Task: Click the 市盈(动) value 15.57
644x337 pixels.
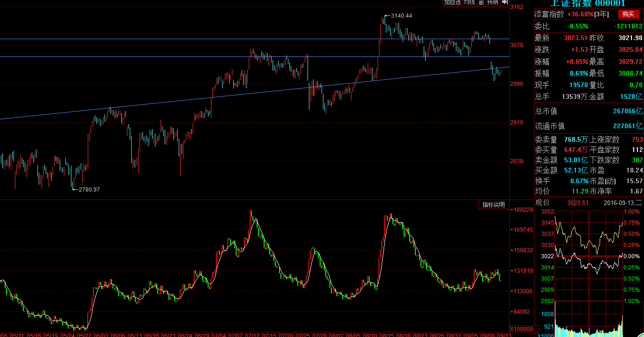Action: (x=635, y=181)
